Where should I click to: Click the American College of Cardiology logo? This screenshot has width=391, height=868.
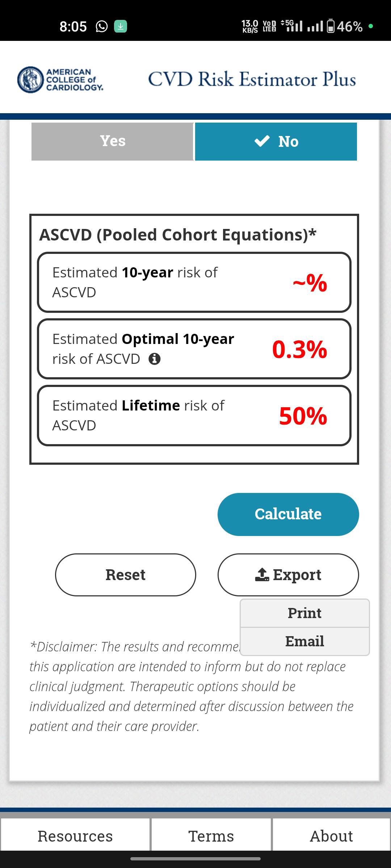point(60,80)
